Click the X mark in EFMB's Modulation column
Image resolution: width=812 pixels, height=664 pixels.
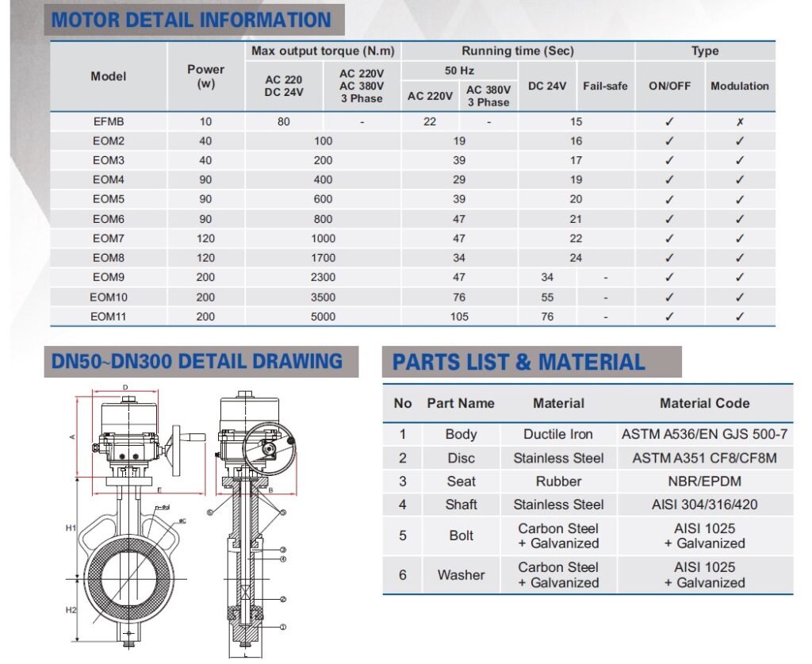739,122
